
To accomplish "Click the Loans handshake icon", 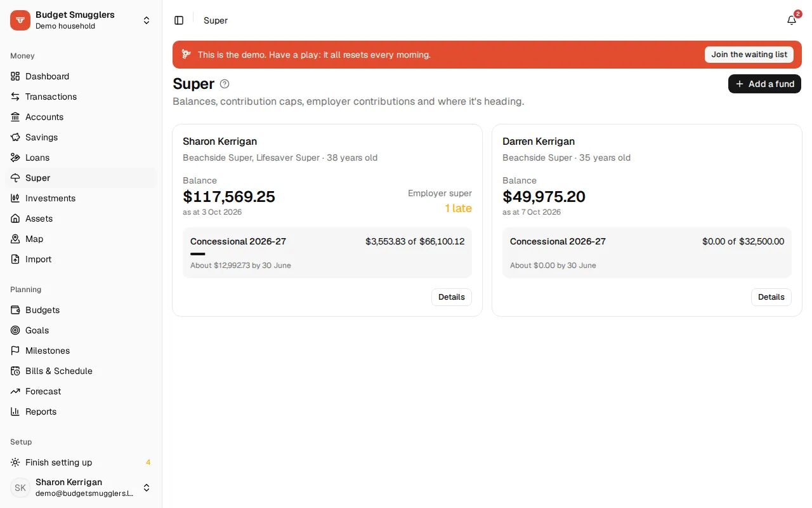I will pyautogui.click(x=15, y=157).
